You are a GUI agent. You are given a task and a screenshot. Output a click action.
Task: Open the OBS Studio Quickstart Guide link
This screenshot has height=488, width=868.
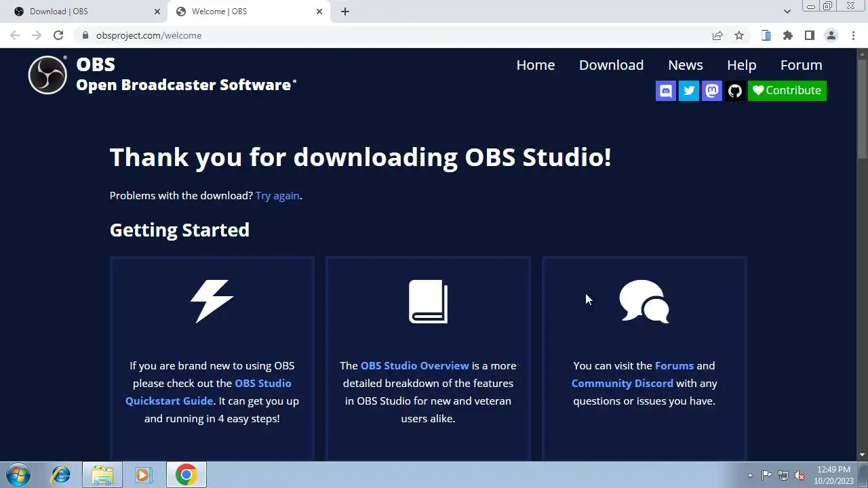point(208,392)
